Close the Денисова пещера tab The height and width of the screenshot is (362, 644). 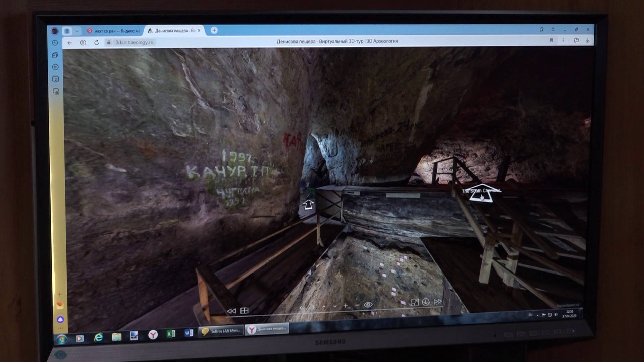[199, 31]
